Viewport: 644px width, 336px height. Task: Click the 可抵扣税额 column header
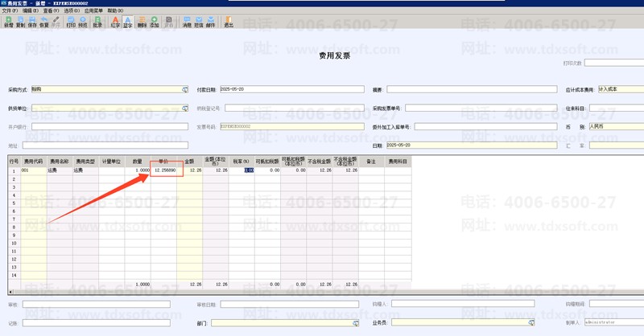pos(267,162)
